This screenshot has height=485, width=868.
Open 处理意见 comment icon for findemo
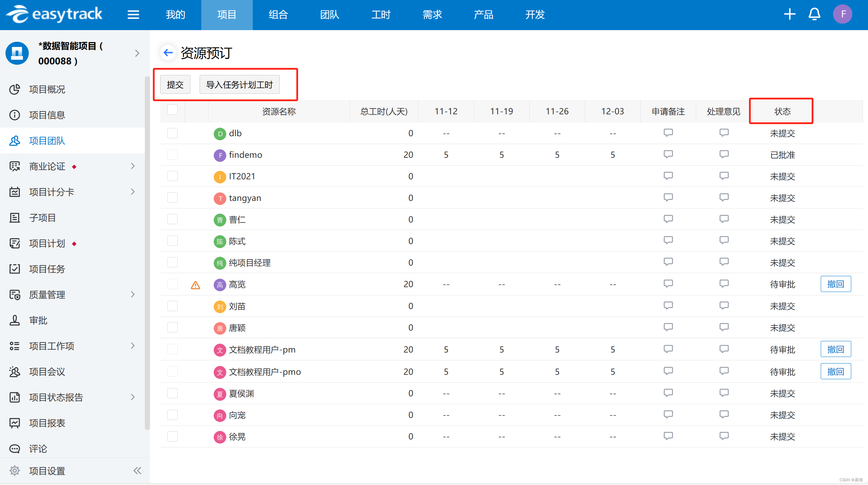tap(724, 154)
